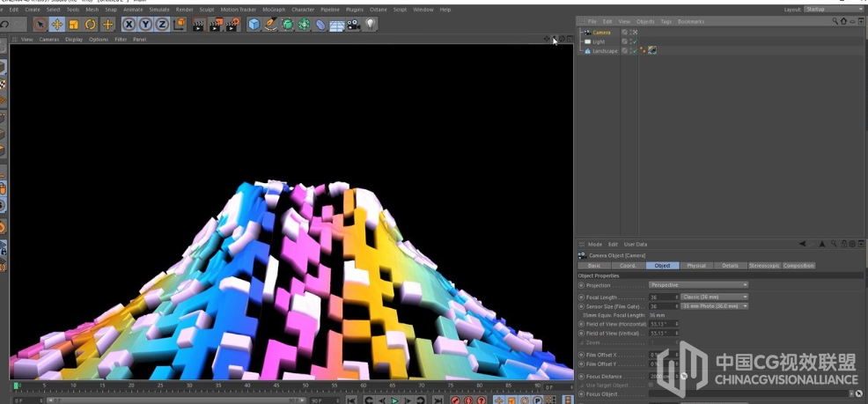
Task: Click the Undo arrow icon
Action: click(4, 25)
